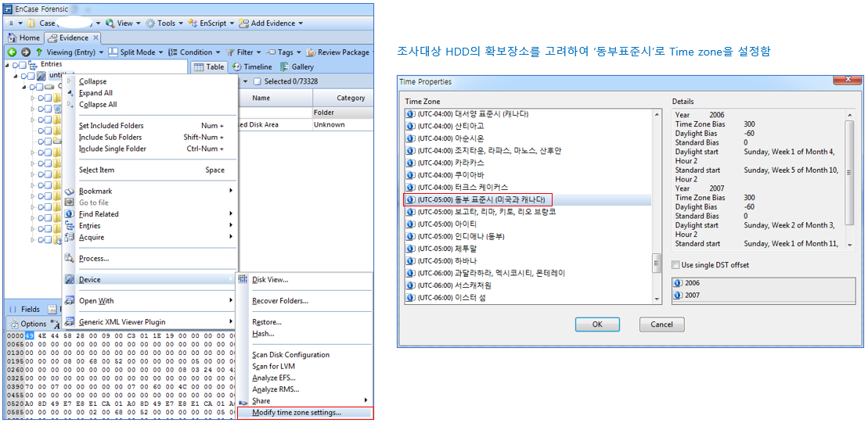The height and width of the screenshot is (423, 868).
Task: Click the Name column header
Action: point(260,98)
